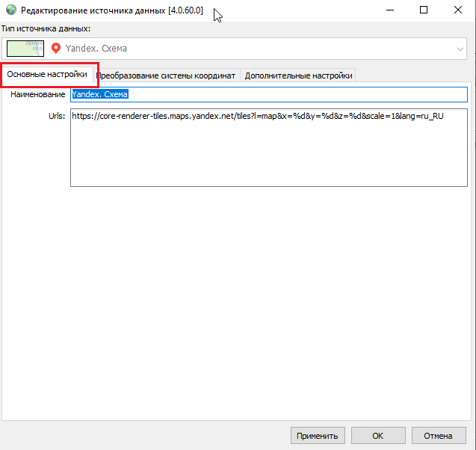Click the red Yandex location pin icon
Viewport: 476px width, 450px height.
pyautogui.click(x=56, y=49)
